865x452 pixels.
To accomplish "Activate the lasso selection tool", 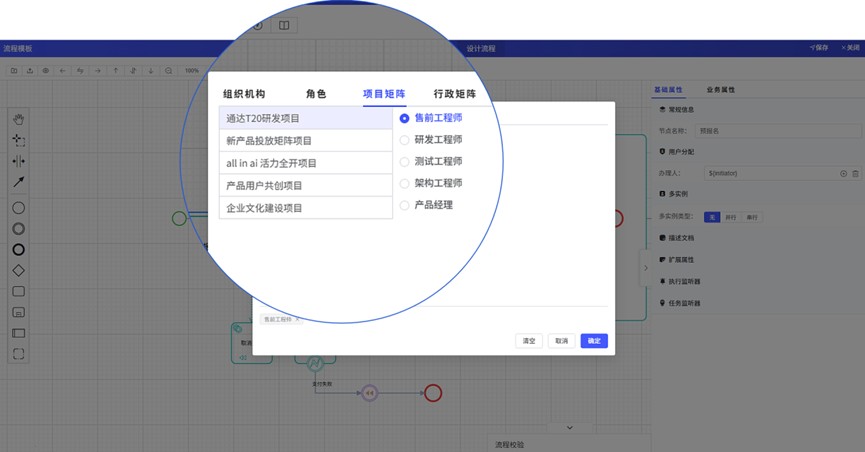I will tap(18, 140).
